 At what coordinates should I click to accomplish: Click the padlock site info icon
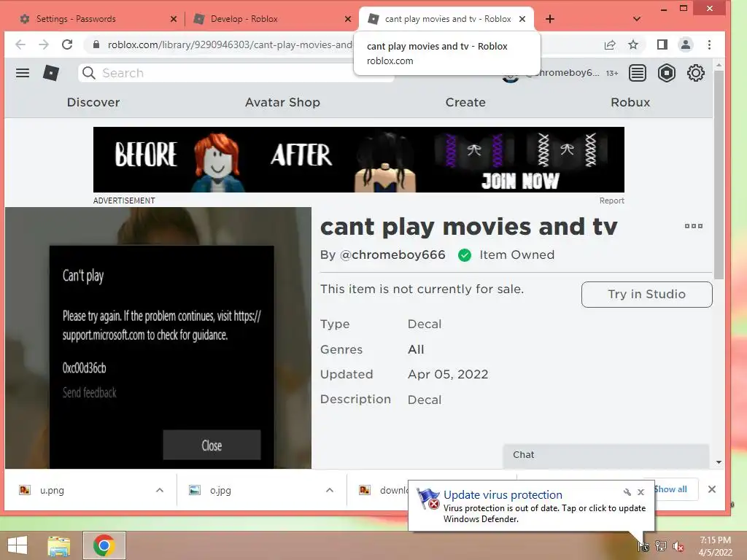96,44
